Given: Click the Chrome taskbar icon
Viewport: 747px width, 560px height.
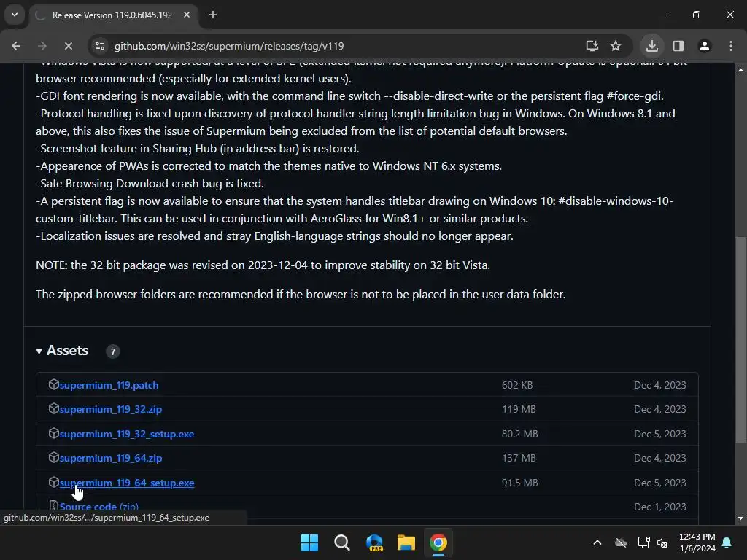Looking at the screenshot, I should coord(438,542).
